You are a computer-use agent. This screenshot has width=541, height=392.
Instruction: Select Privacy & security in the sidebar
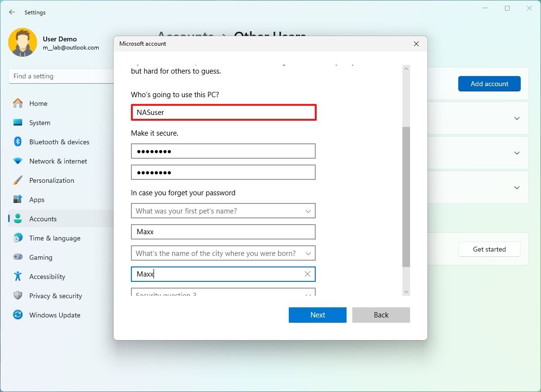pos(56,296)
